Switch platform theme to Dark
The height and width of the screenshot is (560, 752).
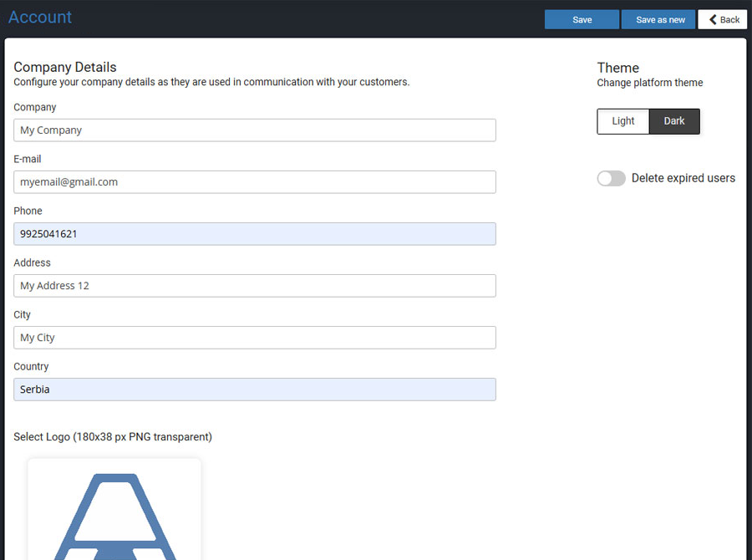coord(673,121)
